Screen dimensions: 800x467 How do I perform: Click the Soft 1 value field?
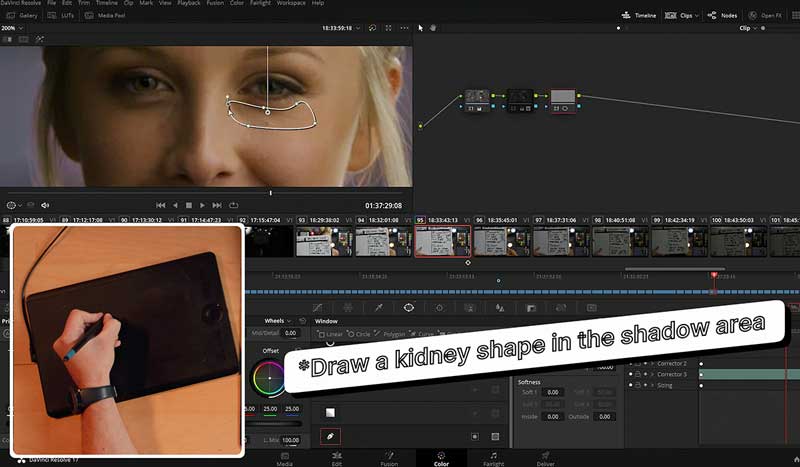click(x=553, y=392)
